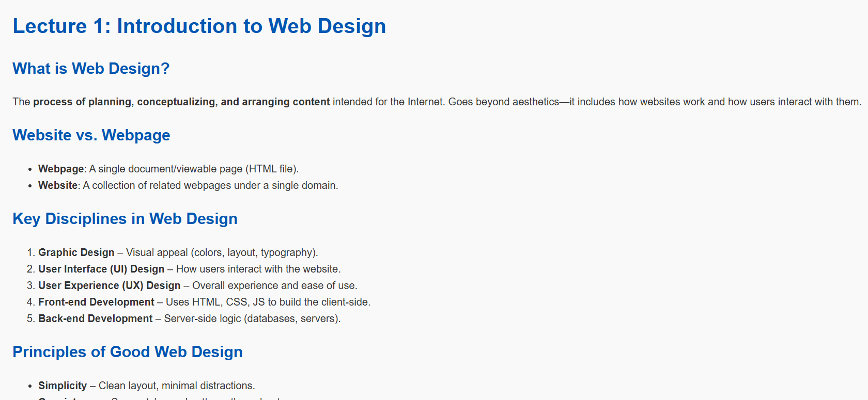Click the "HTML, CSS, JS" text
This screenshot has width=868, height=400.
[x=228, y=302]
